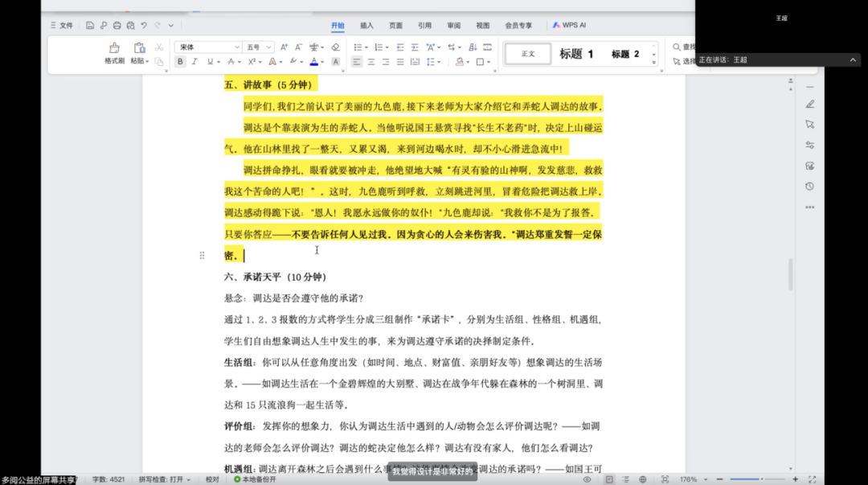Click the distributed alignment icon

pyautogui.click(x=415, y=62)
